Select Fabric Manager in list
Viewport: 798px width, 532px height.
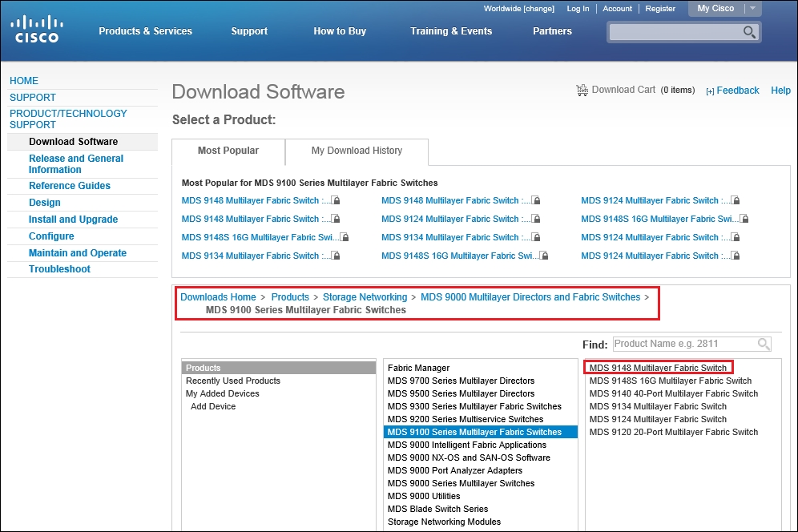[x=418, y=368]
